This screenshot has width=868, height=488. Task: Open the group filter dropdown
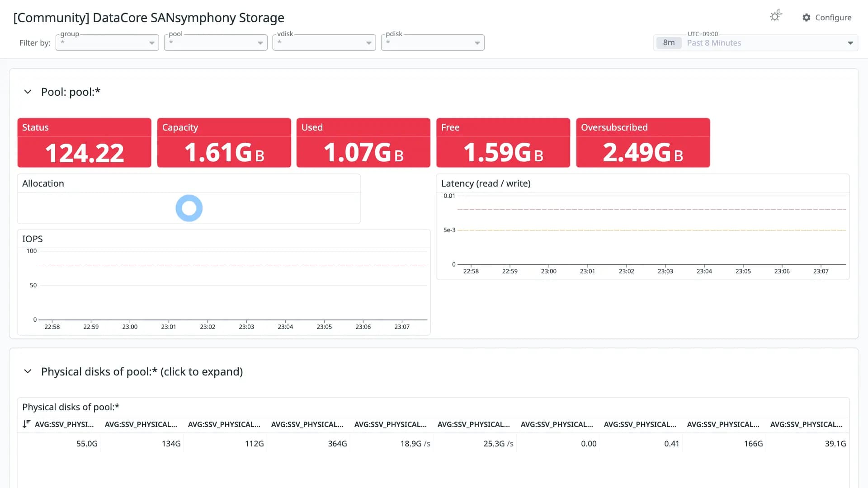(107, 42)
